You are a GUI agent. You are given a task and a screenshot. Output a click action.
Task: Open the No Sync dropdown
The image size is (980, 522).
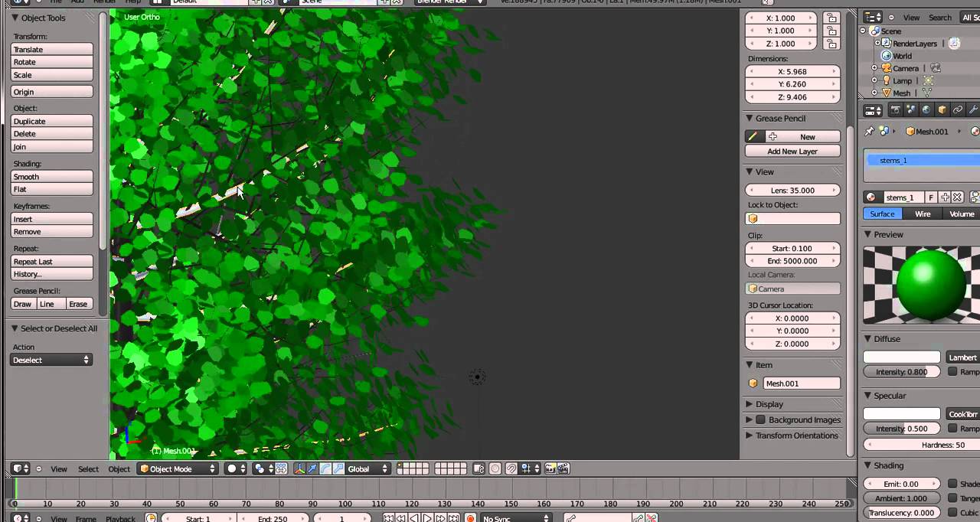(516, 518)
